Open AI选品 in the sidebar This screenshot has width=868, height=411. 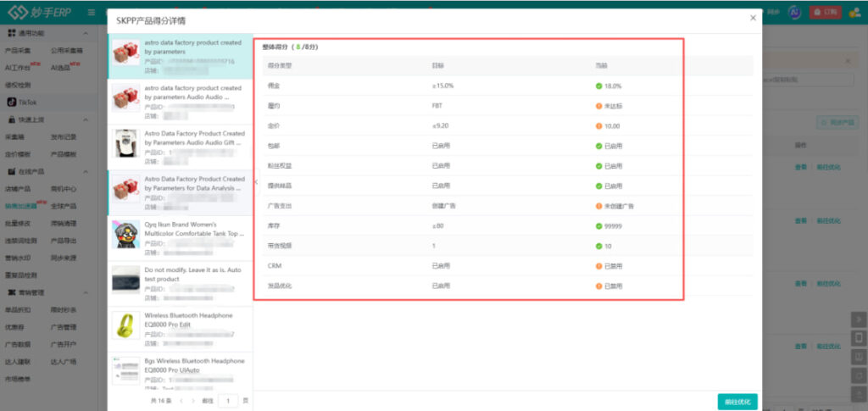[x=60, y=68]
